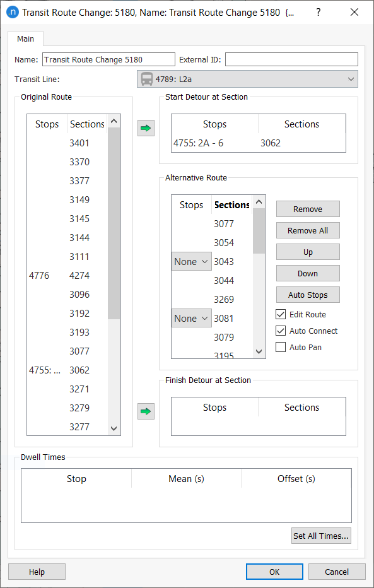This screenshot has height=588, width=374.
Task: Open the Transit Line dropdown showing 4789: L2a
Action: point(351,79)
